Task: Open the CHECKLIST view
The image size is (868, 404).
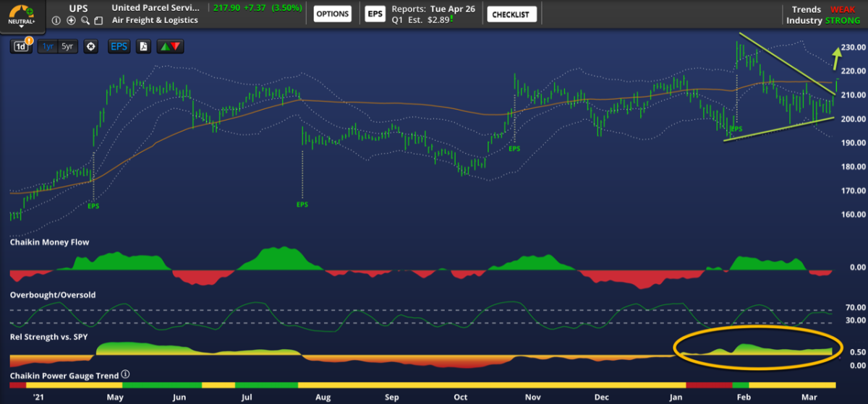Action: [510, 14]
